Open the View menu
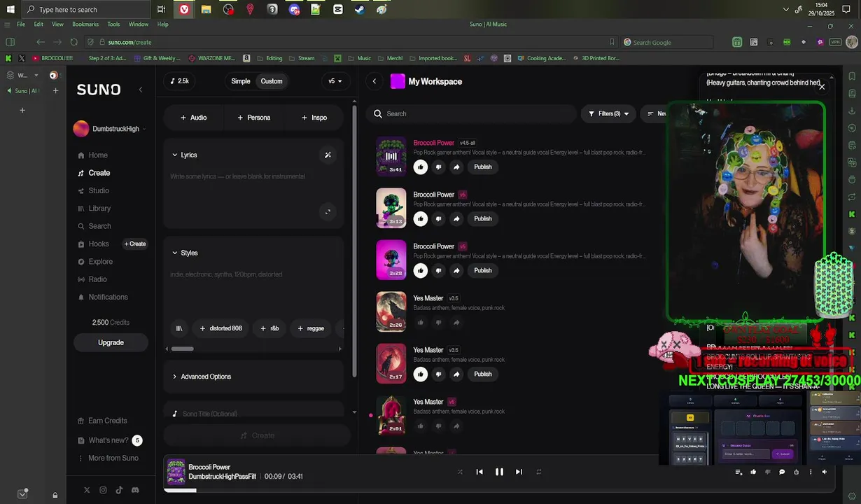This screenshot has height=504, width=861. click(57, 24)
